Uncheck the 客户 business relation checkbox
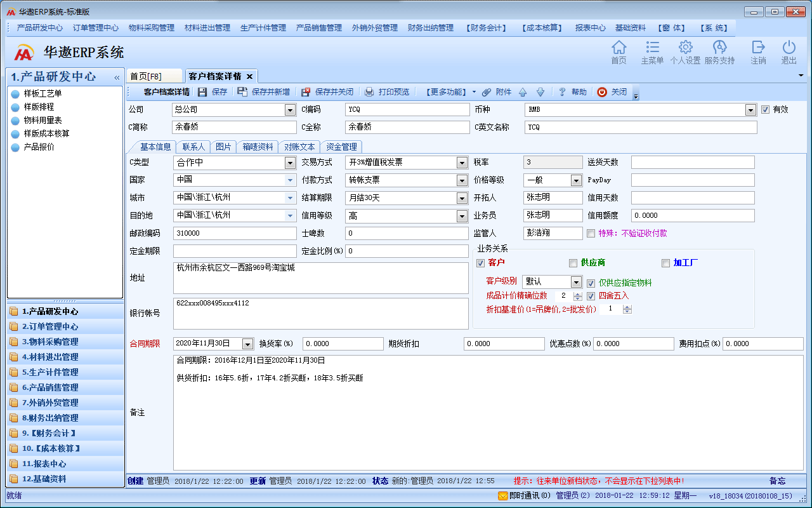Image resolution: width=812 pixels, height=508 pixels. 480,263
